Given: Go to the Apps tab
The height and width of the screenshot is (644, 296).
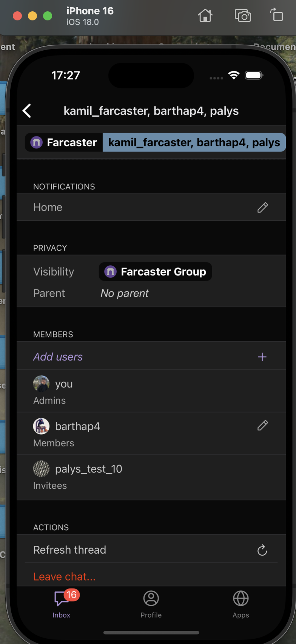Looking at the screenshot, I should pyautogui.click(x=240, y=604).
